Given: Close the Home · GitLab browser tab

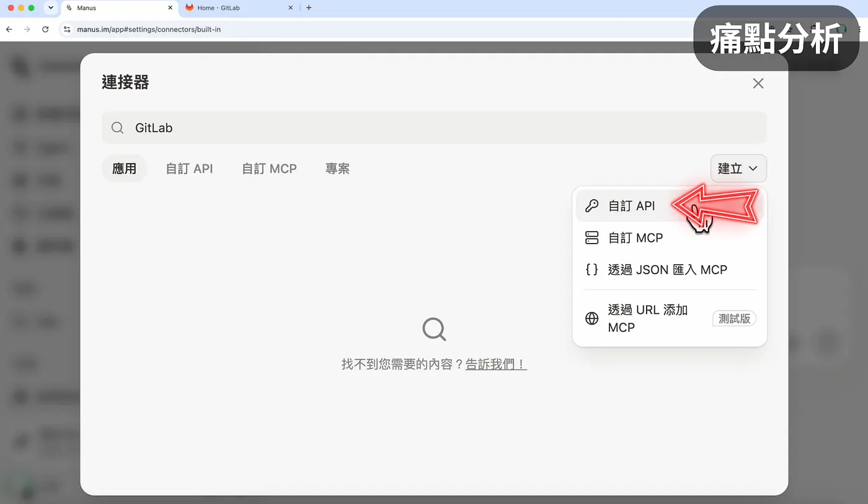Looking at the screenshot, I should click(290, 8).
